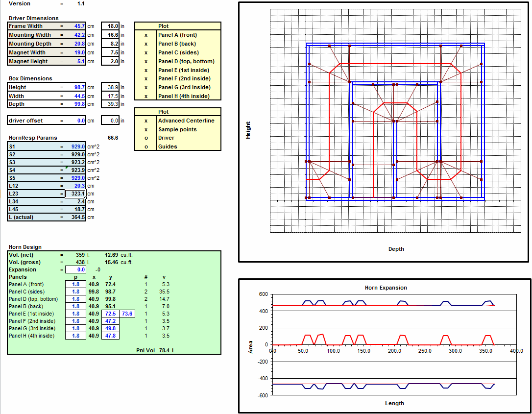This screenshot has width=532, height=414.
Task: Select Panel H (4th inside) thickness p cell
Action: coord(75,336)
